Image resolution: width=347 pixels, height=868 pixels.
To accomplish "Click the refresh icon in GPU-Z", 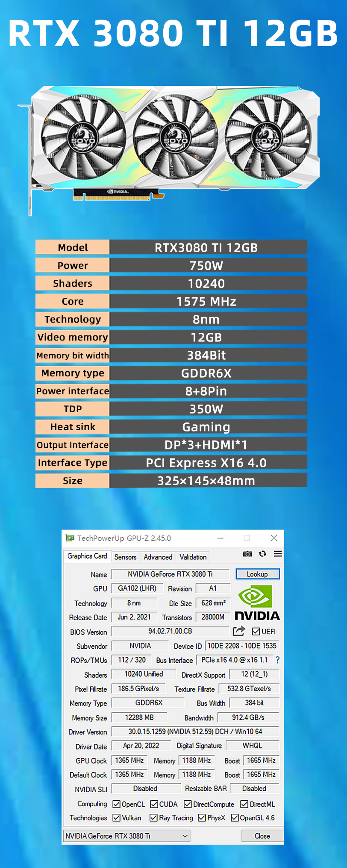I will point(262,554).
